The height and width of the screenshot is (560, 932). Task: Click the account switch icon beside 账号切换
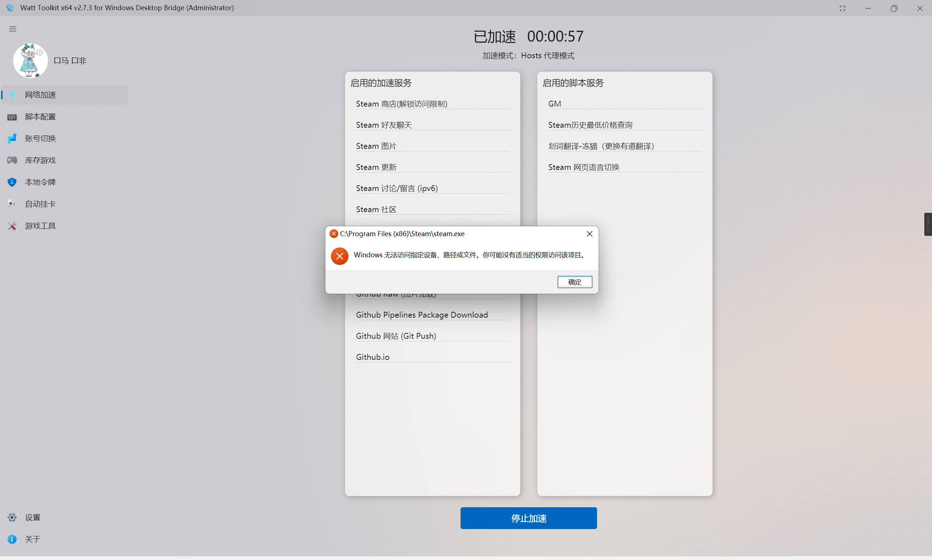click(12, 139)
